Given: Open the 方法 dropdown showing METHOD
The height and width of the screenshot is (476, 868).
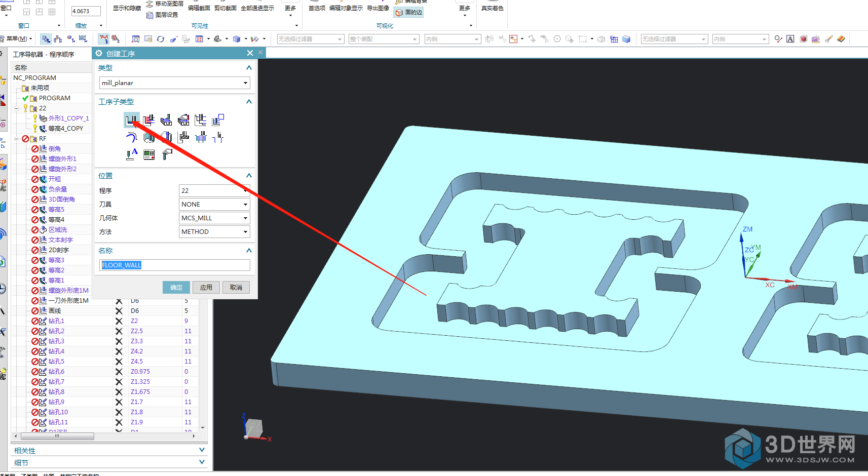Looking at the screenshot, I should 214,231.
